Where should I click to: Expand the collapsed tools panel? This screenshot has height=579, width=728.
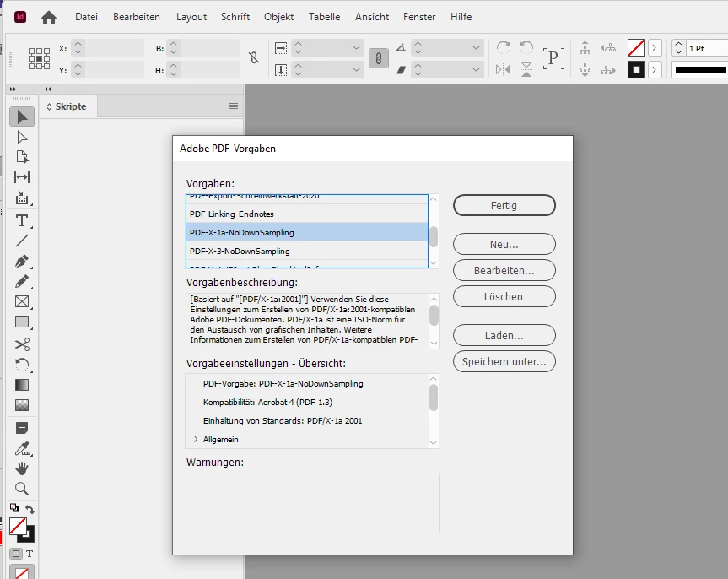click(x=13, y=89)
